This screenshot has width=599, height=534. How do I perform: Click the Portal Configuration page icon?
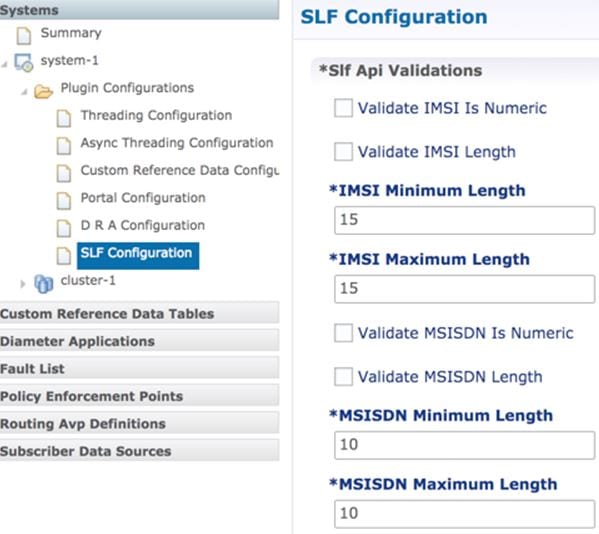pyautogui.click(x=64, y=201)
